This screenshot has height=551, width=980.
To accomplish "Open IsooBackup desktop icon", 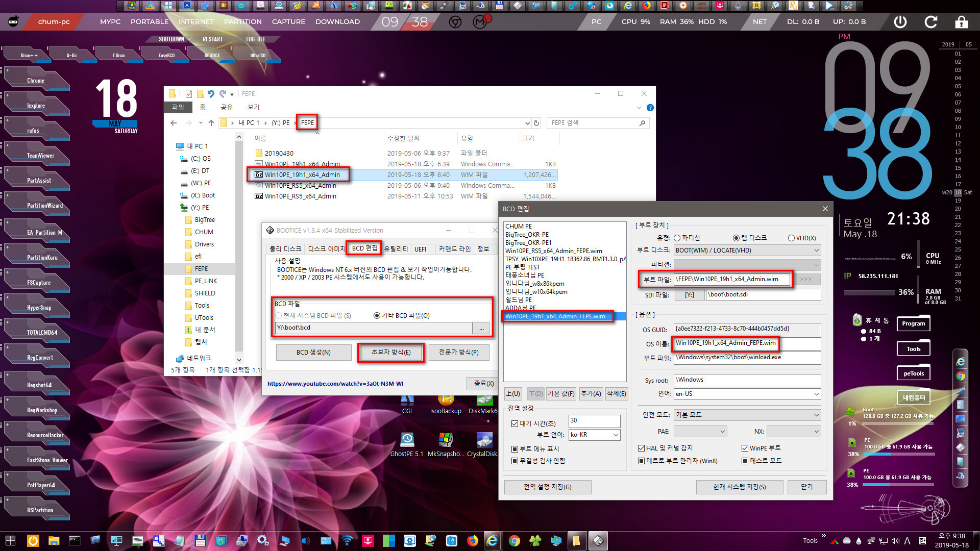I will (446, 404).
